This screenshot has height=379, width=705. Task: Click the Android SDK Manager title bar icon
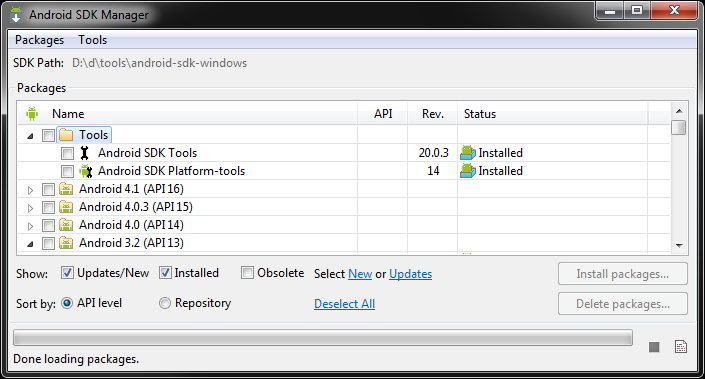click(x=16, y=14)
